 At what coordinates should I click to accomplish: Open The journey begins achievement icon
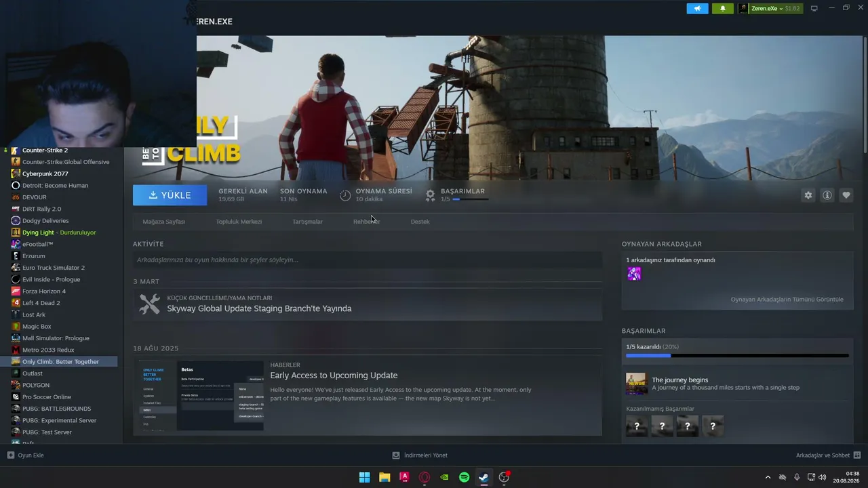pos(636,384)
